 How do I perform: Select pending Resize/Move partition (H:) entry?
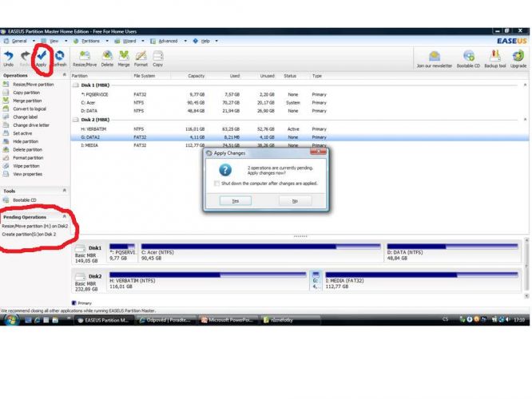pyautogui.click(x=35, y=226)
